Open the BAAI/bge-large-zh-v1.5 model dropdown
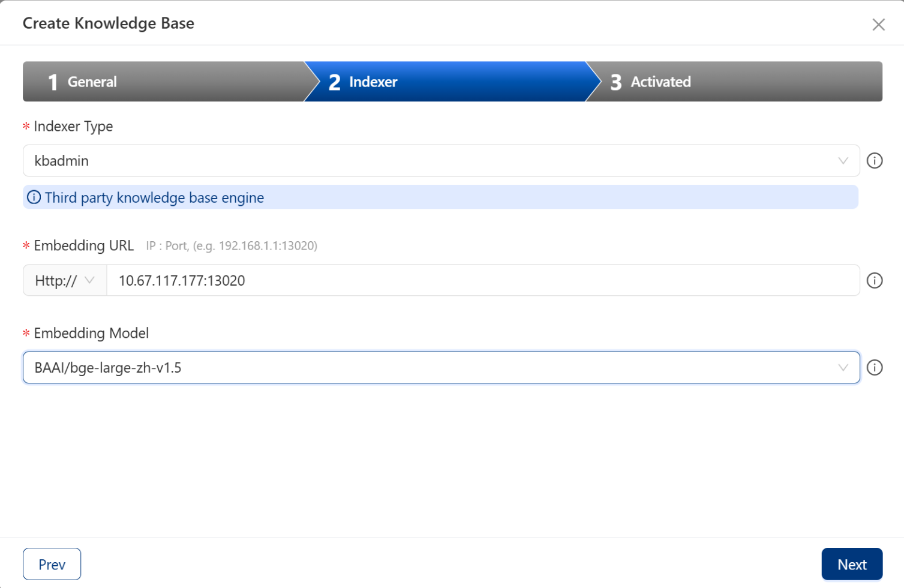 pyautogui.click(x=432, y=367)
